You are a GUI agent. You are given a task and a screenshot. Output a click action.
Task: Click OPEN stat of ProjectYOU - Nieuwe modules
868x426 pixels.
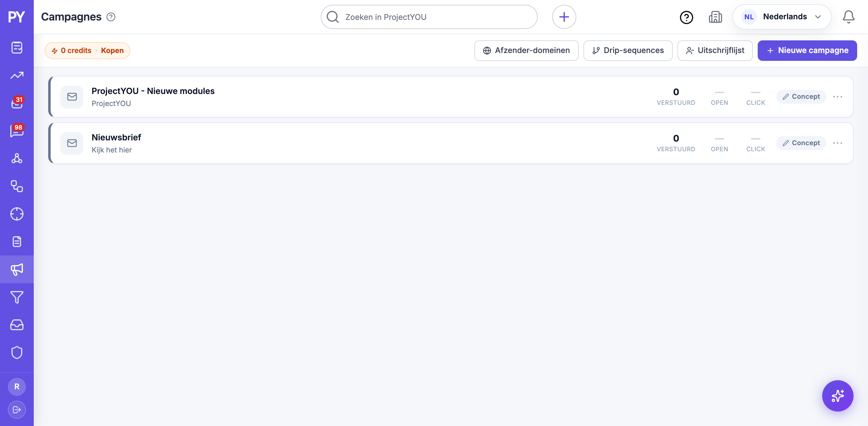719,98
